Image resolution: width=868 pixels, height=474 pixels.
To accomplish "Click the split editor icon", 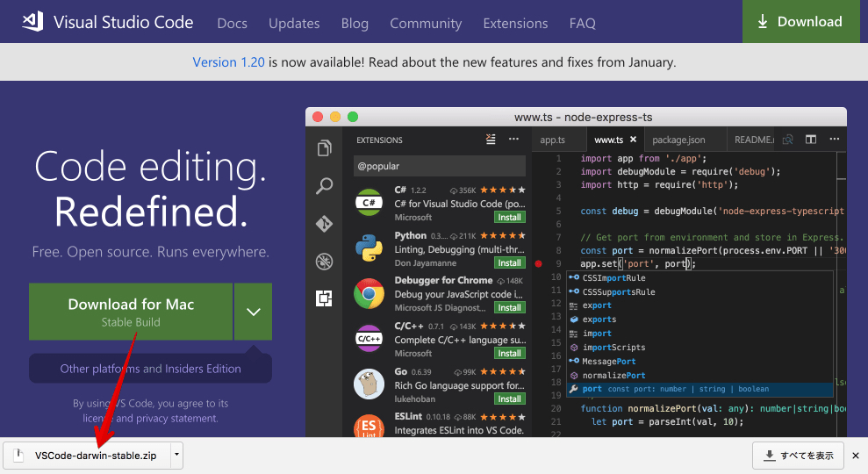I will (x=811, y=140).
